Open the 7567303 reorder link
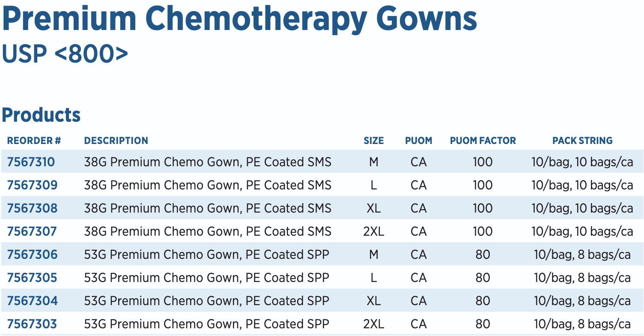The image size is (644, 336). coord(32,324)
